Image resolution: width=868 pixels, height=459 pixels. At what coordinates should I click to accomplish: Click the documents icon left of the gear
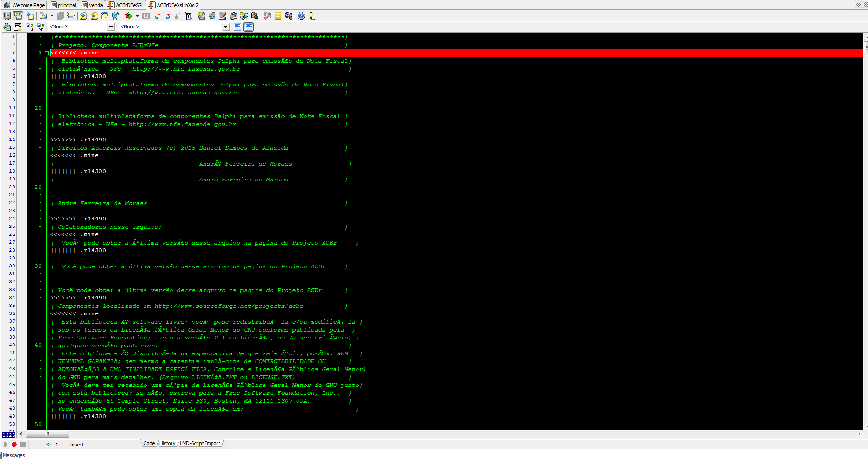[x=105, y=16]
